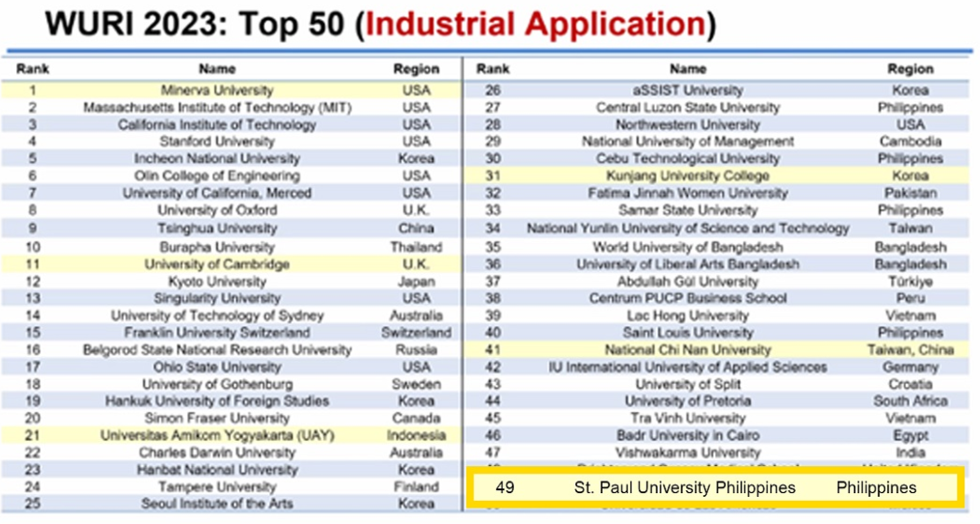The image size is (980, 524).
Task: Click "Croatia" region cell
Action: point(910,384)
